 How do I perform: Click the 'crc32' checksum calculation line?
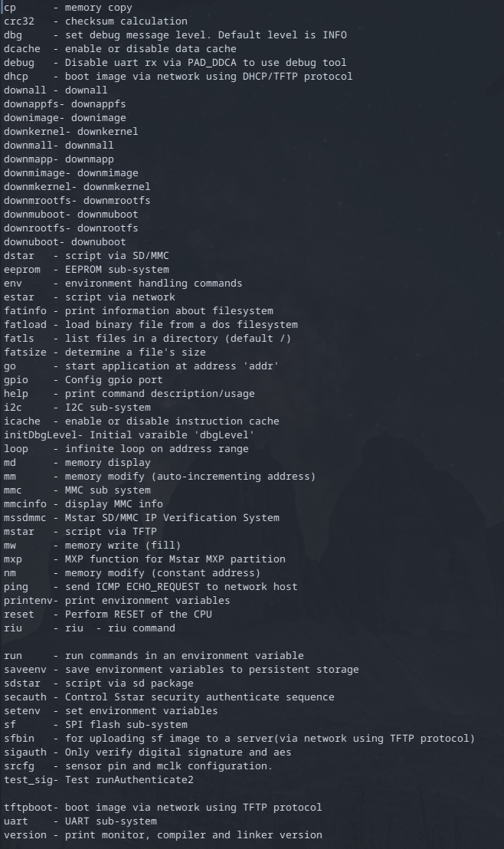pos(95,21)
